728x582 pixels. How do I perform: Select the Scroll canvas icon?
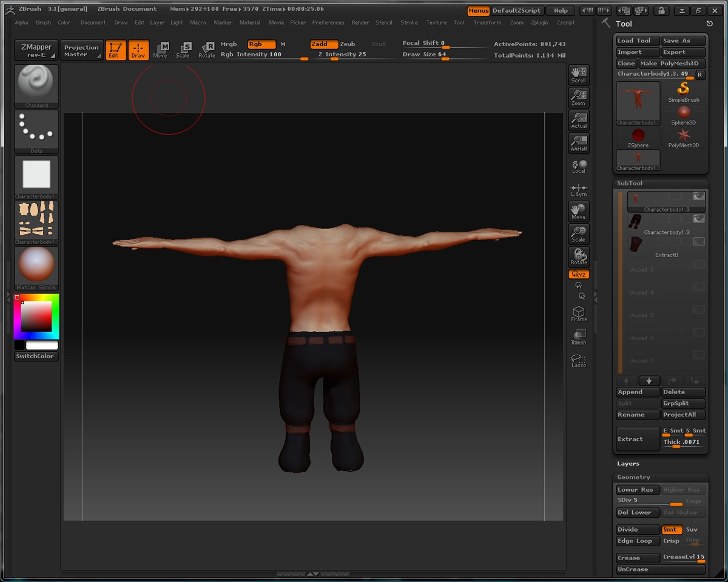click(x=579, y=75)
